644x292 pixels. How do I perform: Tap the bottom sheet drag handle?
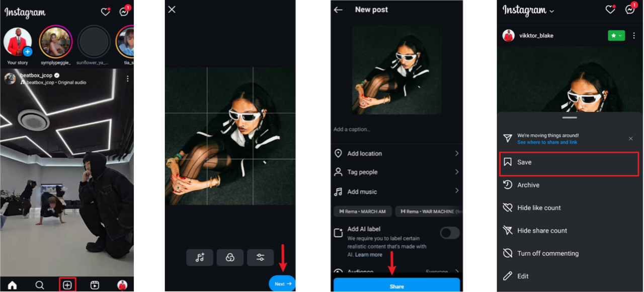(570, 118)
